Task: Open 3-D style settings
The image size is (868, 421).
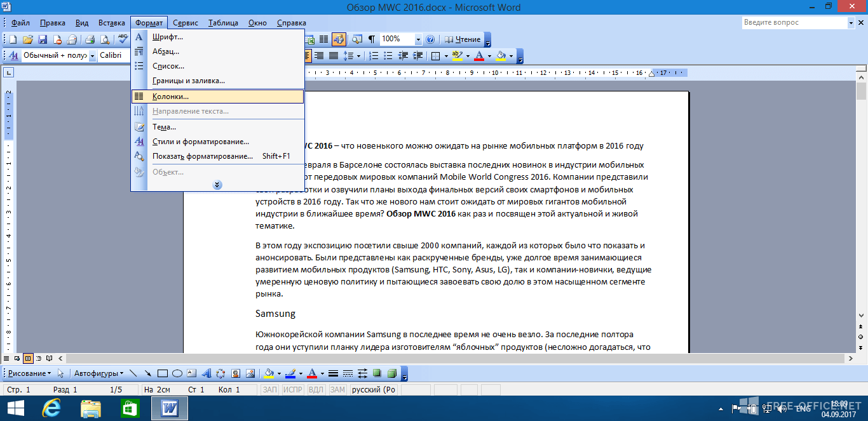Action: point(392,373)
